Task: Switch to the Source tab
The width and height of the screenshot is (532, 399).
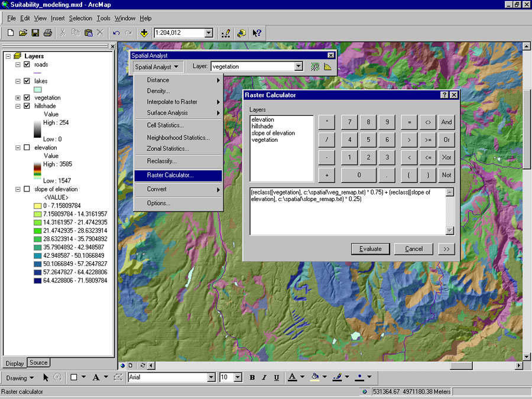Action: click(x=38, y=362)
